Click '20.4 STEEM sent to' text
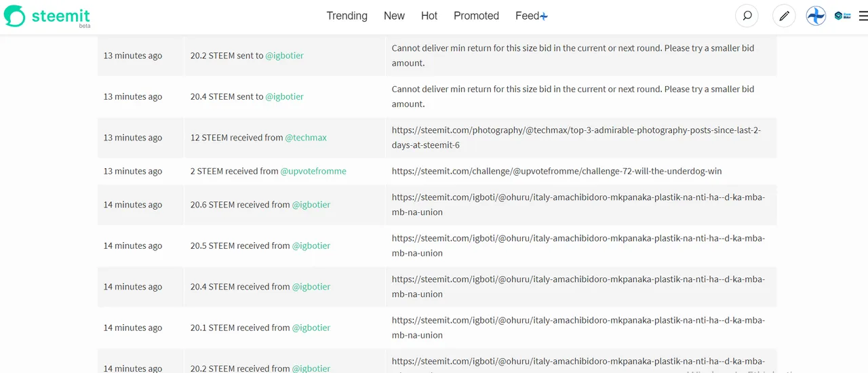 226,96
